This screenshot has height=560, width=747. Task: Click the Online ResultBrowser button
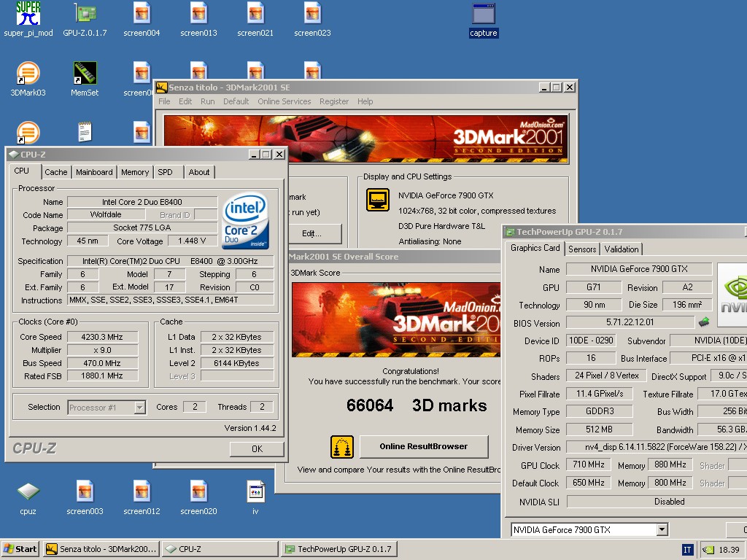(x=424, y=446)
